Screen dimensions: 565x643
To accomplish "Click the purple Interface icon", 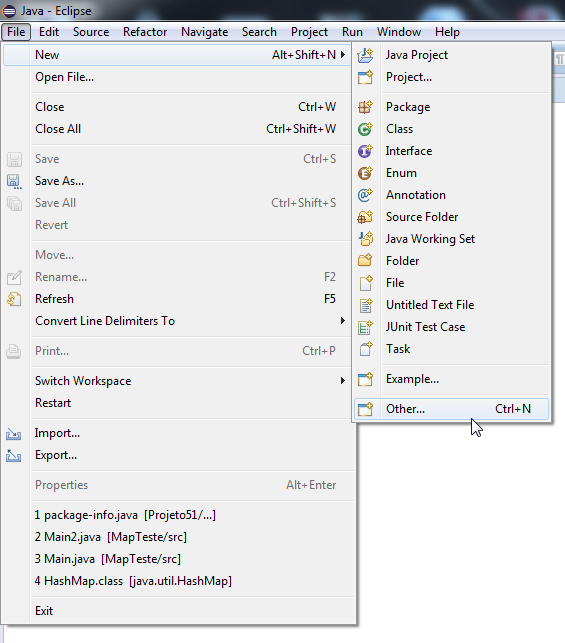I will [365, 151].
